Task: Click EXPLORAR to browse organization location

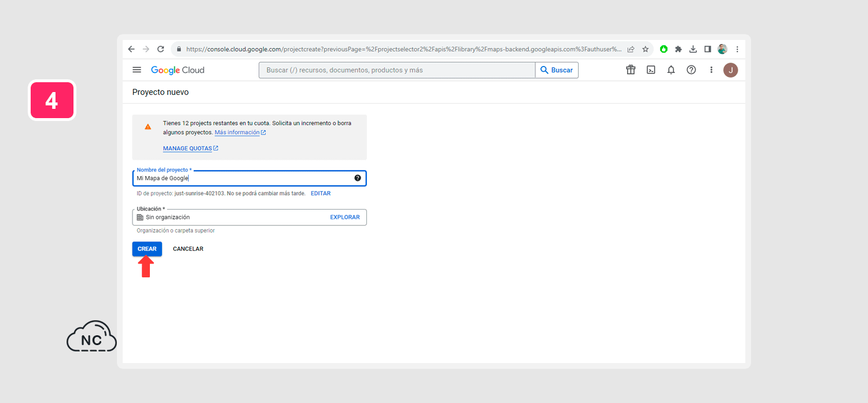Action: (x=345, y=217)
